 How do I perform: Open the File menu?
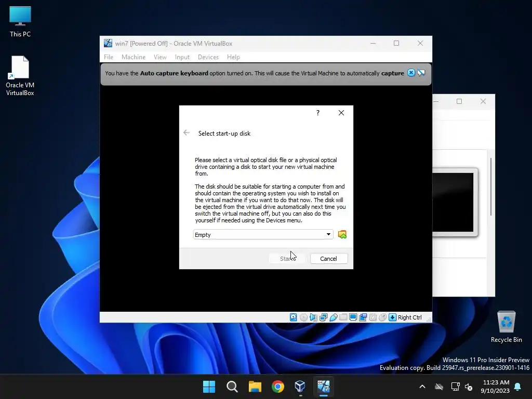pos(109,57)
